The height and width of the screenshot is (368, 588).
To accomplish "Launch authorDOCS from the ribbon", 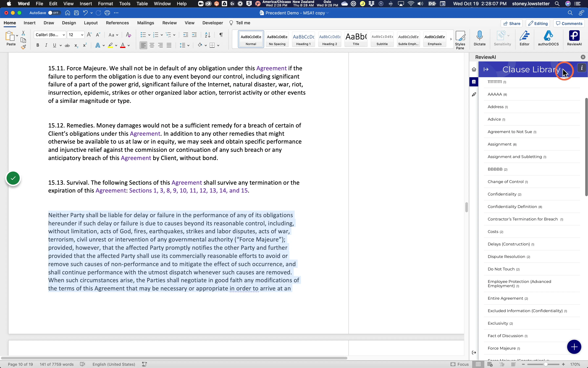I will [x=548, y=38].
